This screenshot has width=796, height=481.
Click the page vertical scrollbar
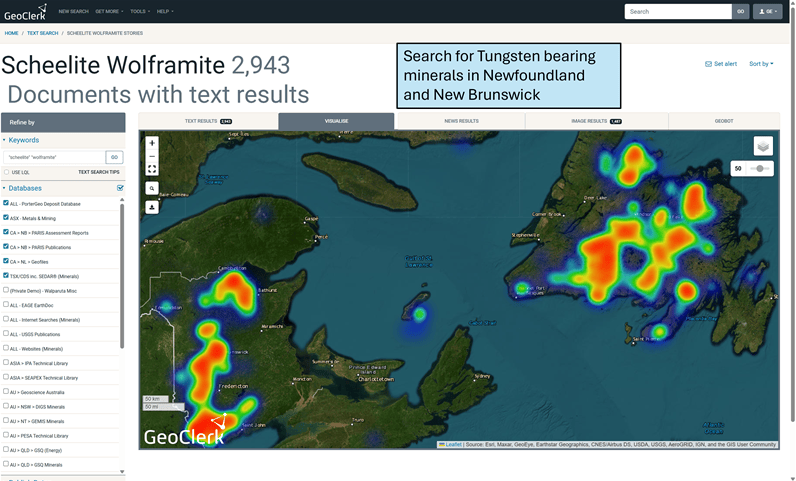[x=792, y=213]
